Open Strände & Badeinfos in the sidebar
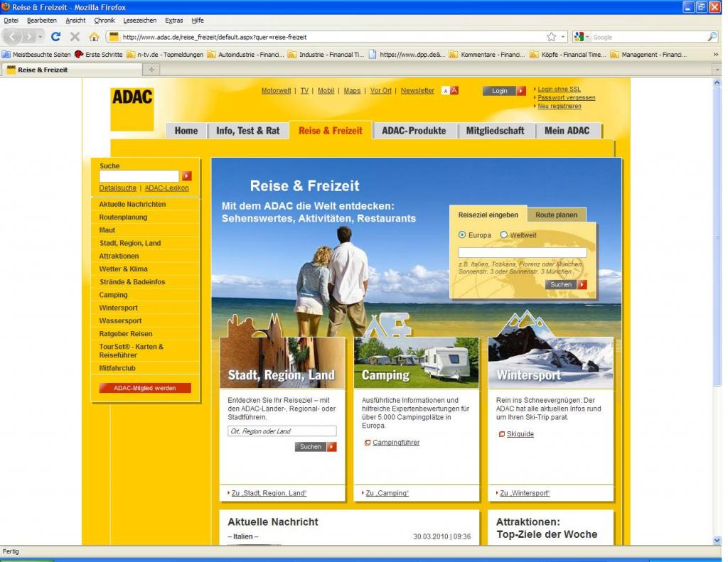The width and height of the screenshot is (728, 562). (x=132, y=282)
